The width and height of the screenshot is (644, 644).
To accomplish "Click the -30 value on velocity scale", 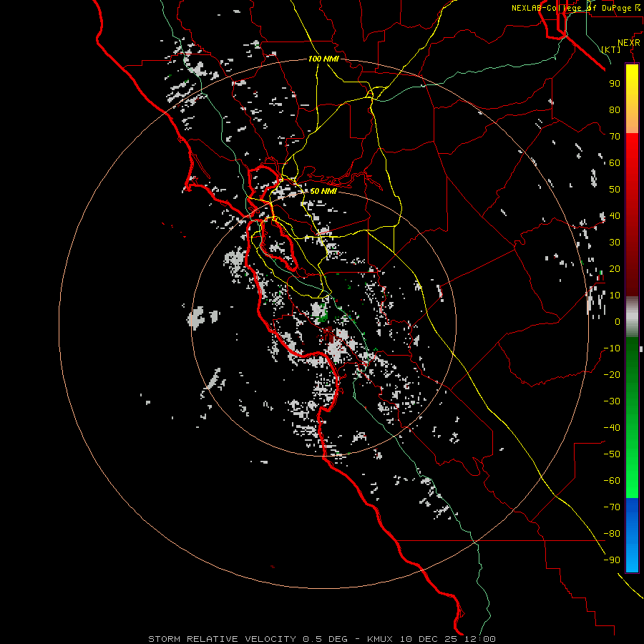I will click(x=612, y=401).
